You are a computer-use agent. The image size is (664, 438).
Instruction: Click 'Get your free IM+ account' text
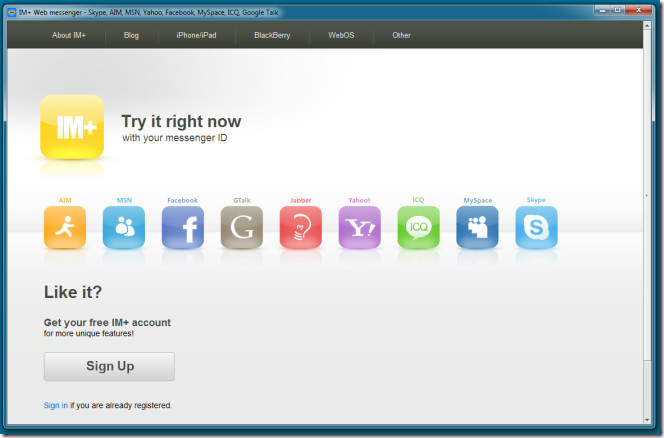click(107, 322)
